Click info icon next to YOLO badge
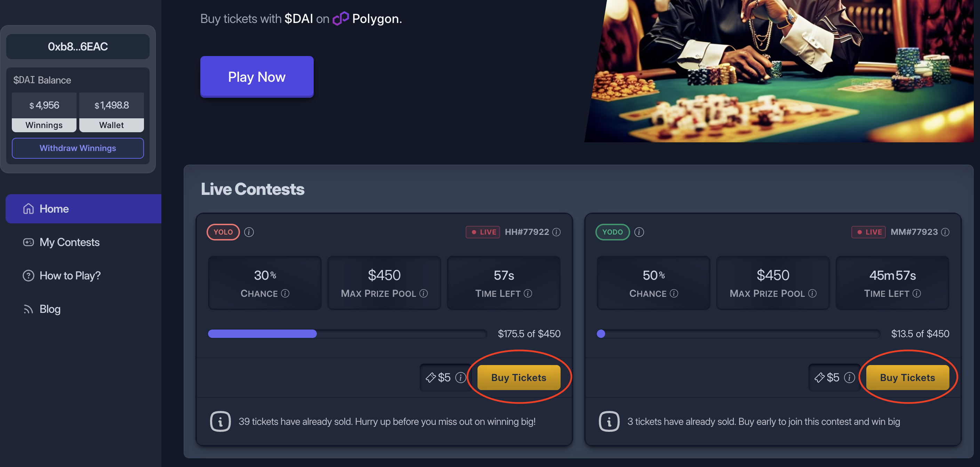The height and width of the screenshot is (467, 980). (x=249, y=232)
